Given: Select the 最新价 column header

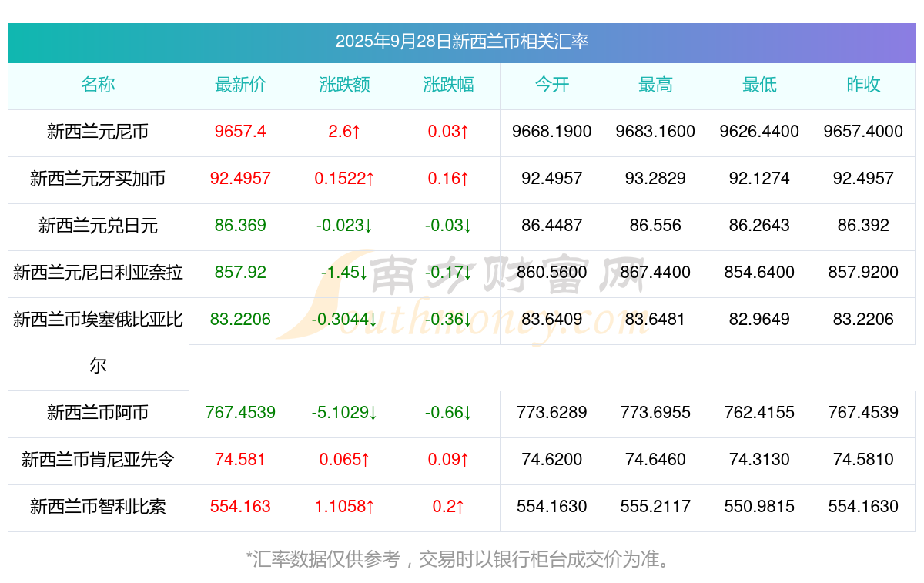Looking at the screenshot, I should click(240, 85).
